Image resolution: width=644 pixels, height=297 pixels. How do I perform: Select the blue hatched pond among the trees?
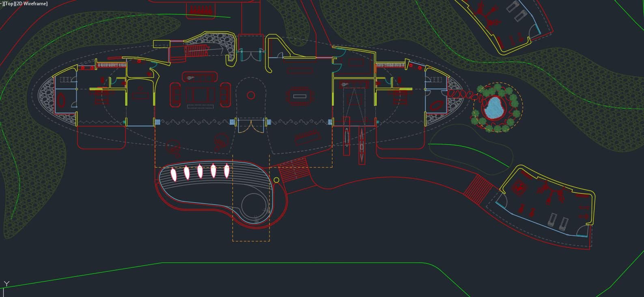tap(494, 108)
